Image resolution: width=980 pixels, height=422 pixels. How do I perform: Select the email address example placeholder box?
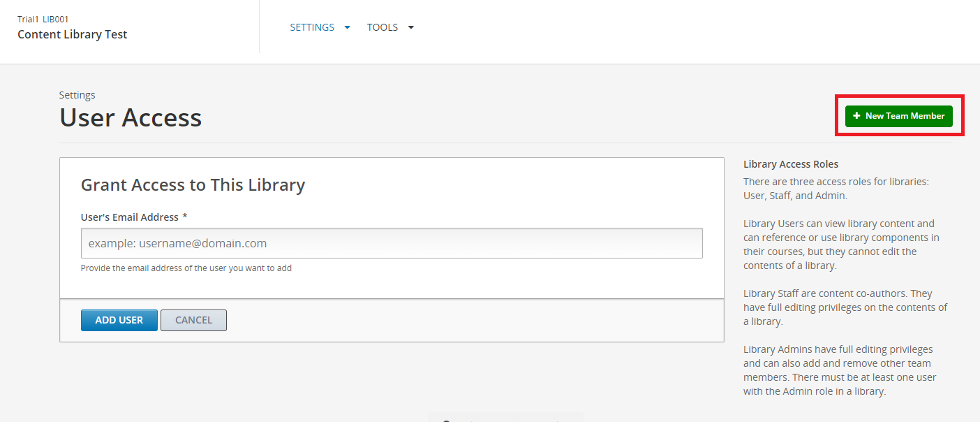click(x=392, y=242)
